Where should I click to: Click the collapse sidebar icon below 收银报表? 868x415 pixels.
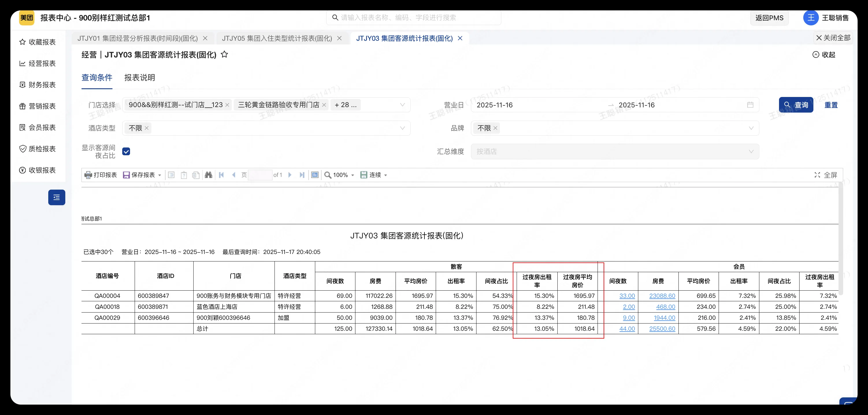coord(56,197)
